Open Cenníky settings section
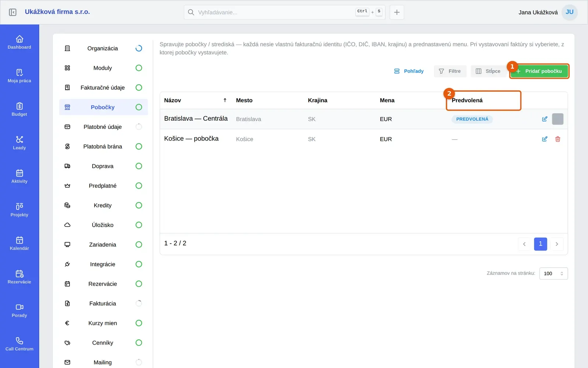 103,343
